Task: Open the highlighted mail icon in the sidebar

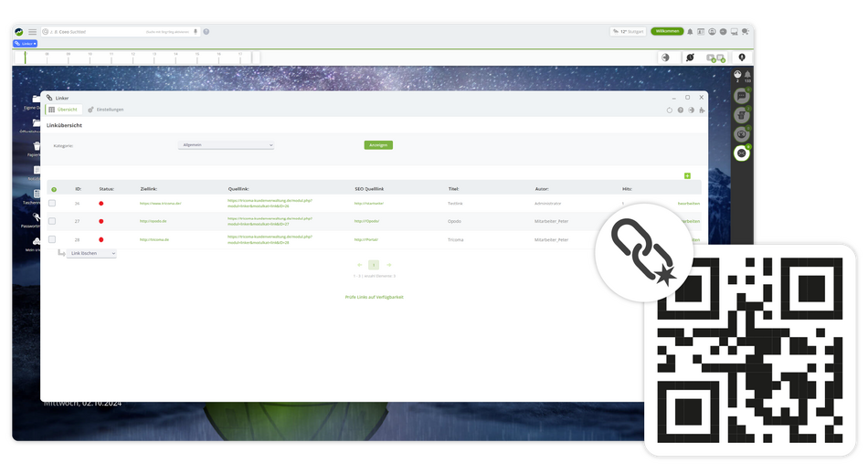Action: 742,153
